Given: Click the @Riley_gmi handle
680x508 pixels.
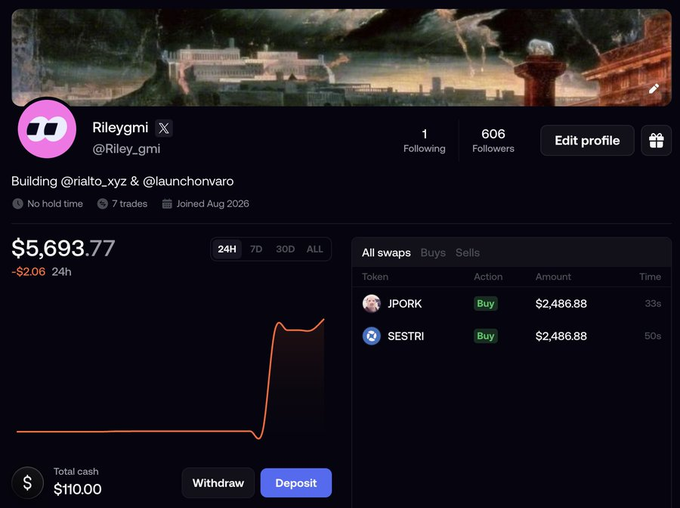Looking at the screenshot, I should pyautogui.click(x=126, y=149).
